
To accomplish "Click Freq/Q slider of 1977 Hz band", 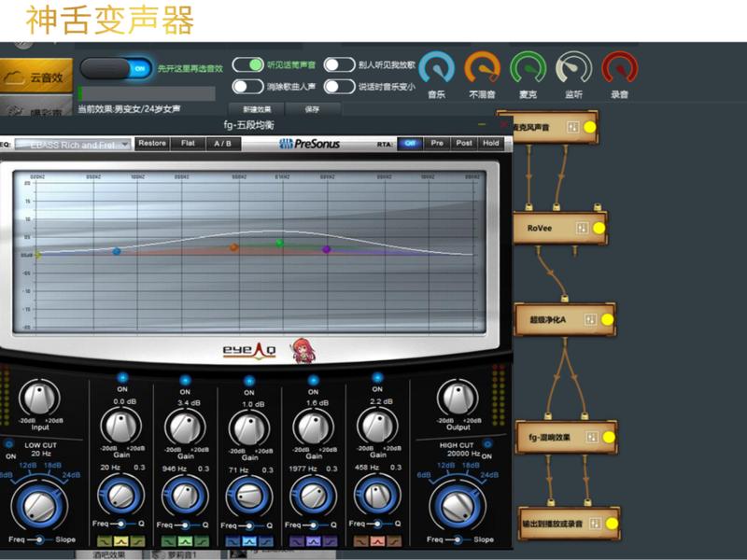I will 313,525.
